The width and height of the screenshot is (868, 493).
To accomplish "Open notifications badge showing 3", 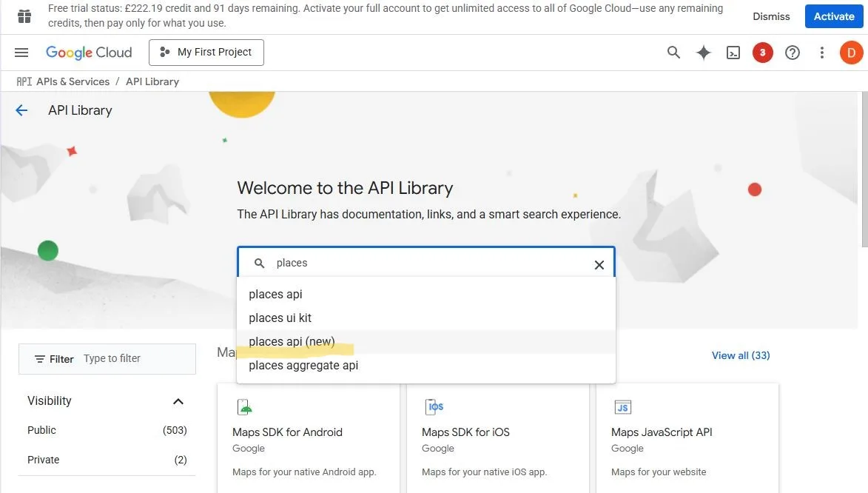I will (762, 53).
